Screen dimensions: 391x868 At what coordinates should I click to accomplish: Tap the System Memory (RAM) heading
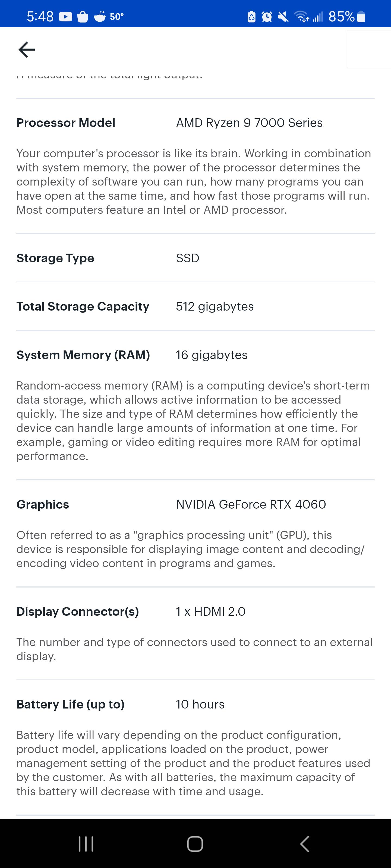point(83,355)
